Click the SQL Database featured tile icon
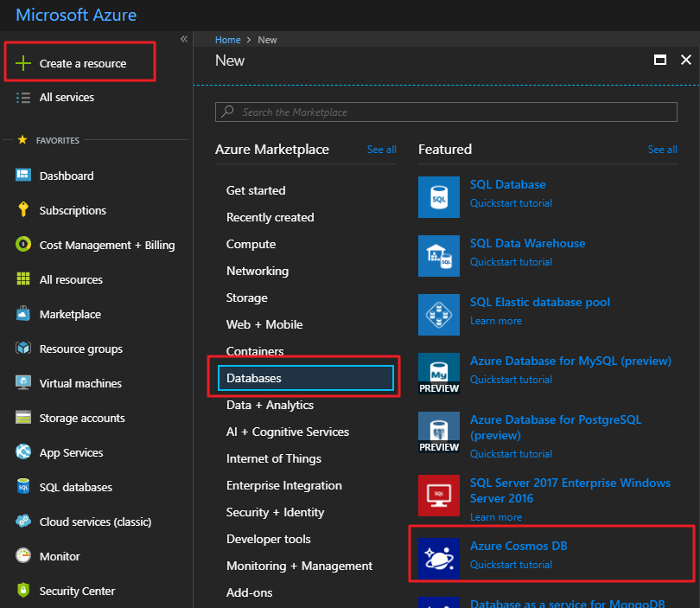 439,197
